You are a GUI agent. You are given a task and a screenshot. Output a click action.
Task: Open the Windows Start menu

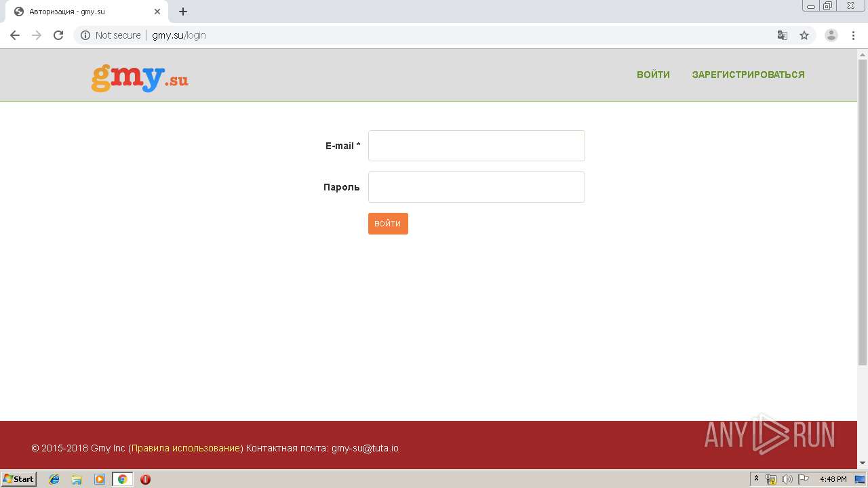pos(19,479)
